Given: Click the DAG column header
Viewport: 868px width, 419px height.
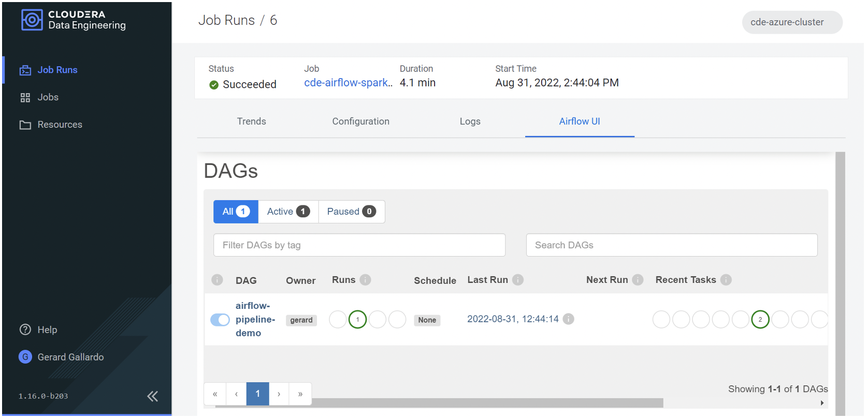Looking at the screenshot, I should click(246, 280).
